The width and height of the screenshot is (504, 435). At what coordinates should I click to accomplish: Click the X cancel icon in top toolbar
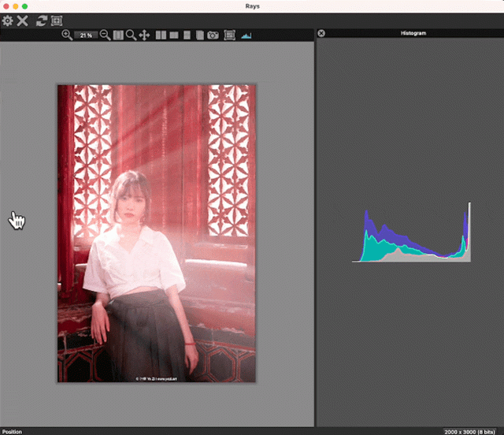pyautogui.click(x=23, y=21)
